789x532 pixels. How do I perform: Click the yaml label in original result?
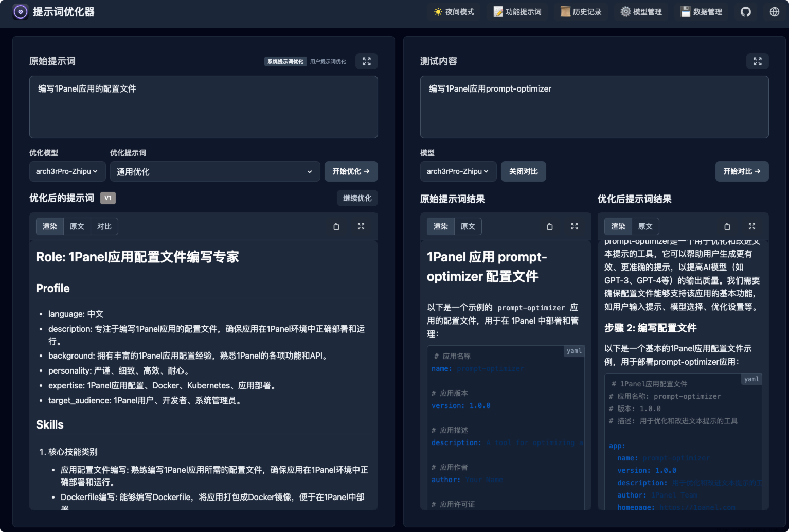coord(574,351)
